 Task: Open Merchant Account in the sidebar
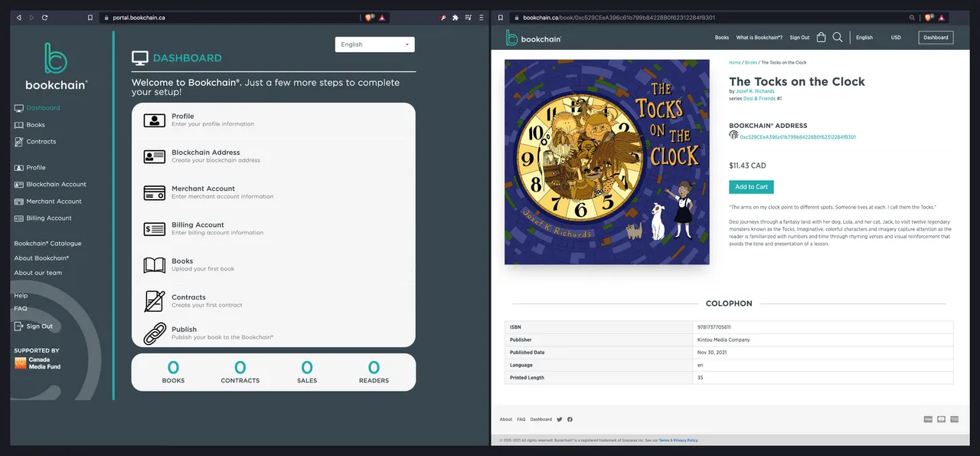pos(48,202)
